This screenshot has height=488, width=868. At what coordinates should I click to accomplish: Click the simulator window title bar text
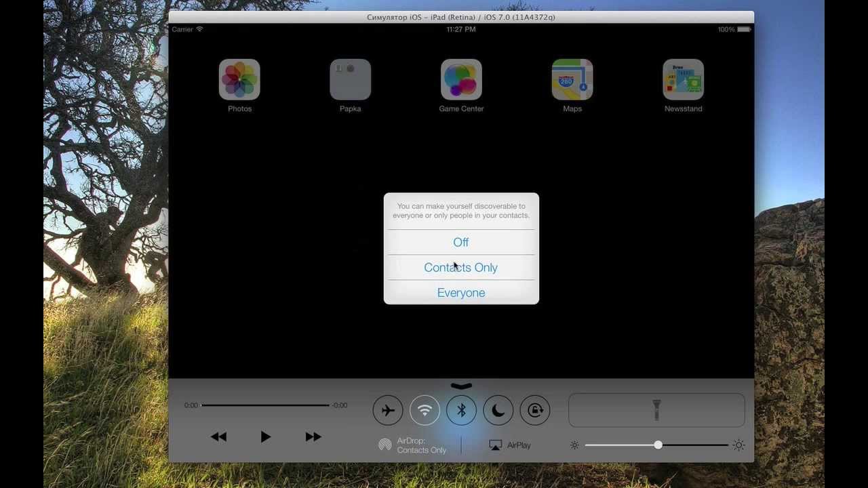461,17
